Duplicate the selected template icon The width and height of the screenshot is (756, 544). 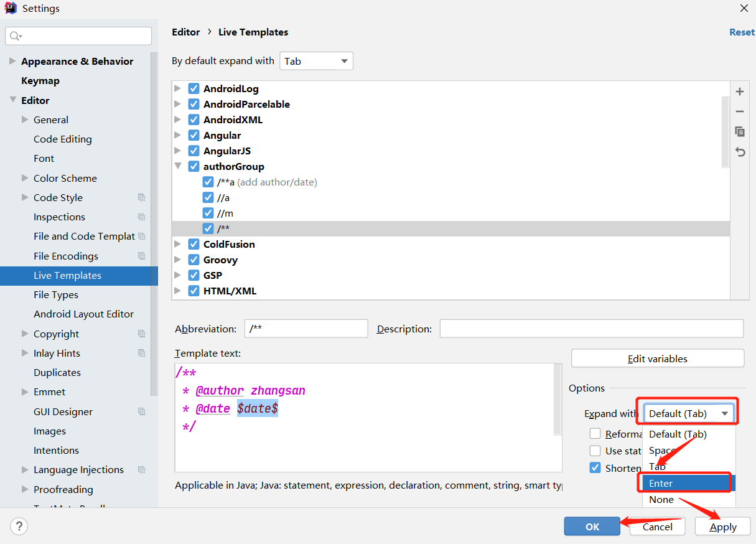(740, 131)
